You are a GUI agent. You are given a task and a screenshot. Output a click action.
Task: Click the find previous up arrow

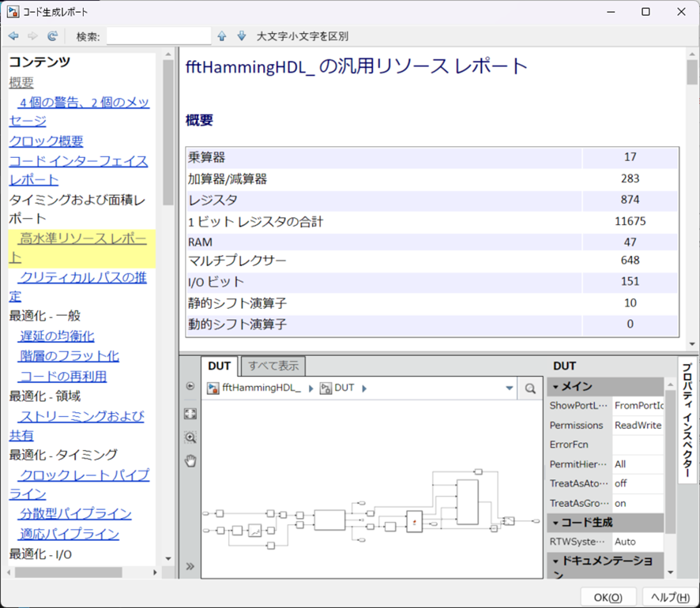(222, 36)
